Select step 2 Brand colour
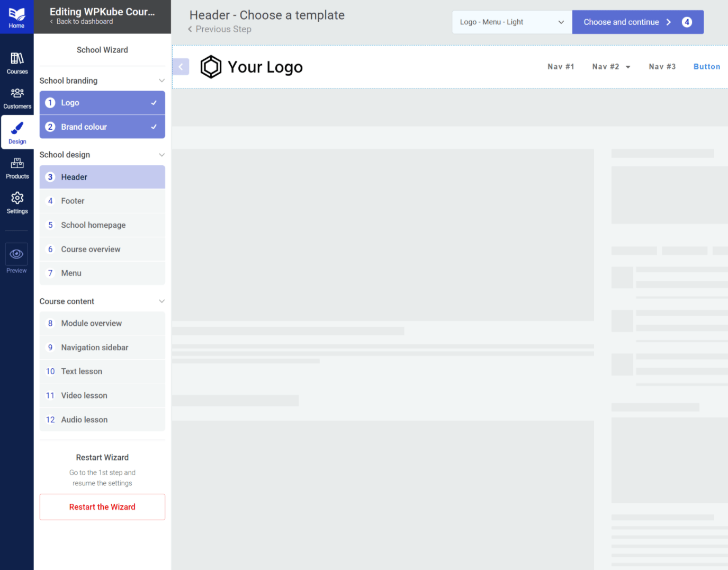This screenshot has width=728, height=570. (x=102, y=127)
